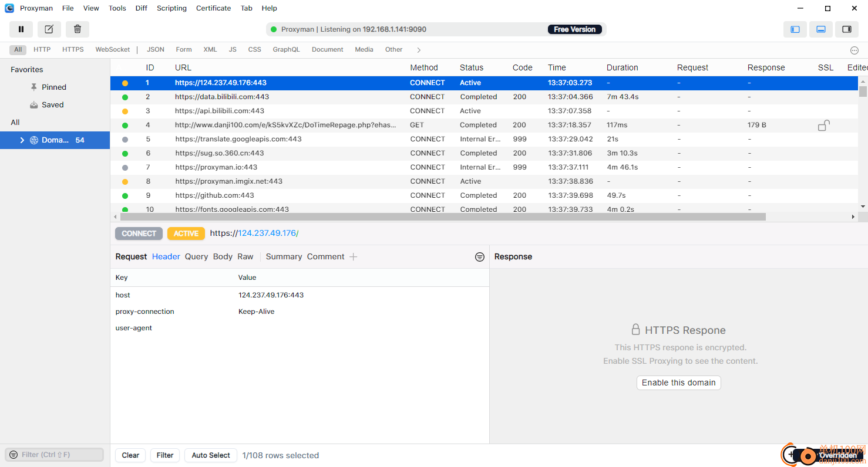The height and width of the screenshot is (467, 868).
Task: Select row https://proxyman.io:443
Action: click(x=485, y=167)
